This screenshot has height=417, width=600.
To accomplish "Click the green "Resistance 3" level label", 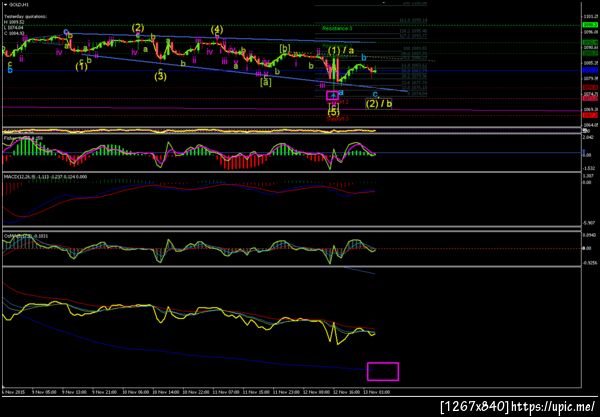I will [335, 29].
